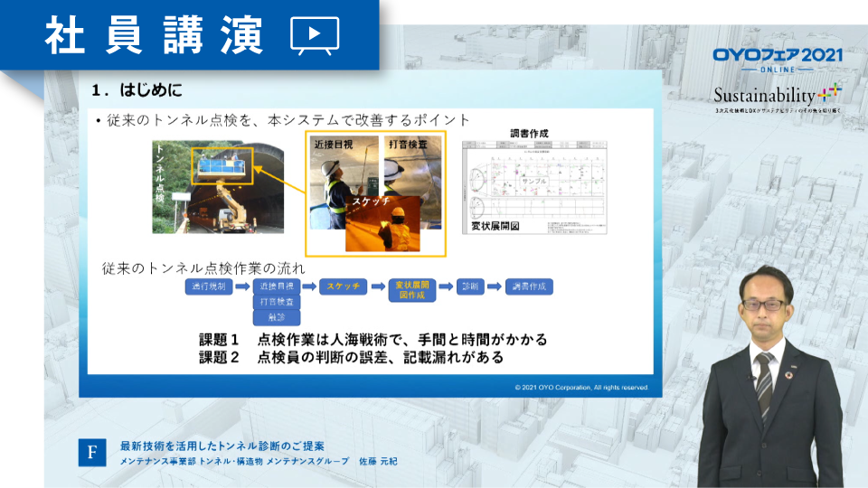Click the 変状展開図作成 flow box

click(412, 289)
